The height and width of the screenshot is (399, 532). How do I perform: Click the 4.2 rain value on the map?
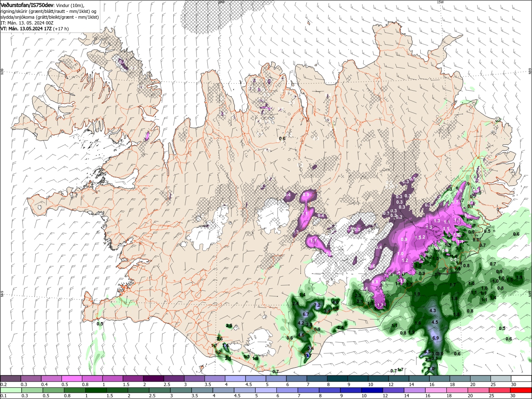(302, 323)
